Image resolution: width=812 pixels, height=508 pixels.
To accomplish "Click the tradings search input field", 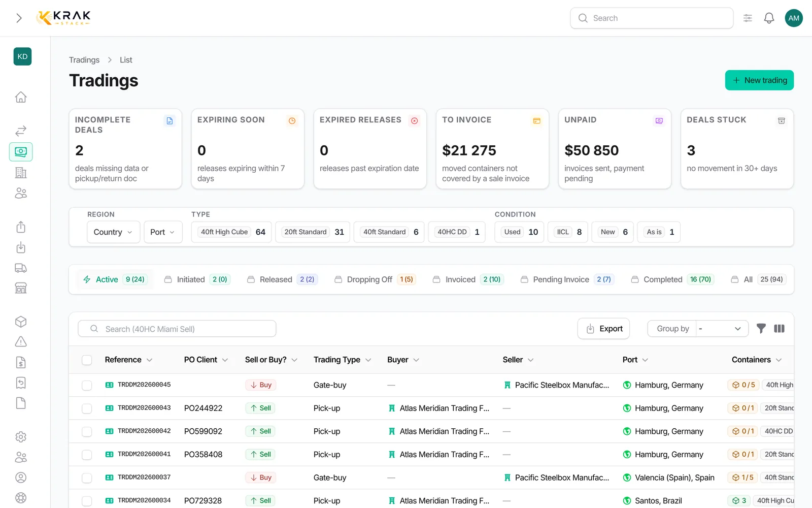I will pos(177,329).
